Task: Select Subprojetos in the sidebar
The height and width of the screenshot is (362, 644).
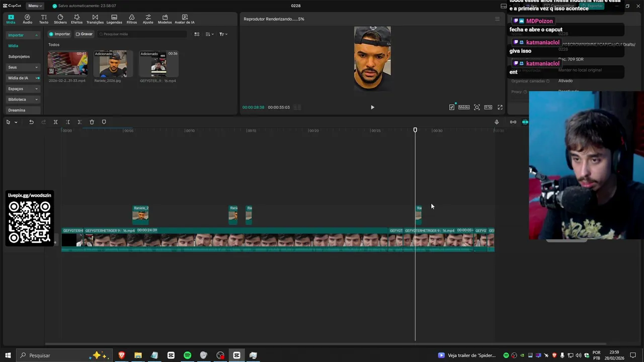Action: point(19,57)
